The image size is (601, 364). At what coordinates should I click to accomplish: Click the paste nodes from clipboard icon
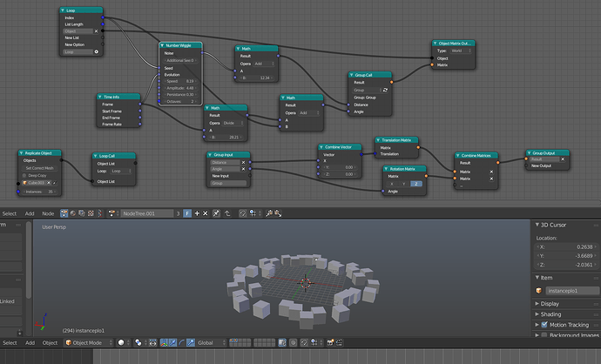278,213
